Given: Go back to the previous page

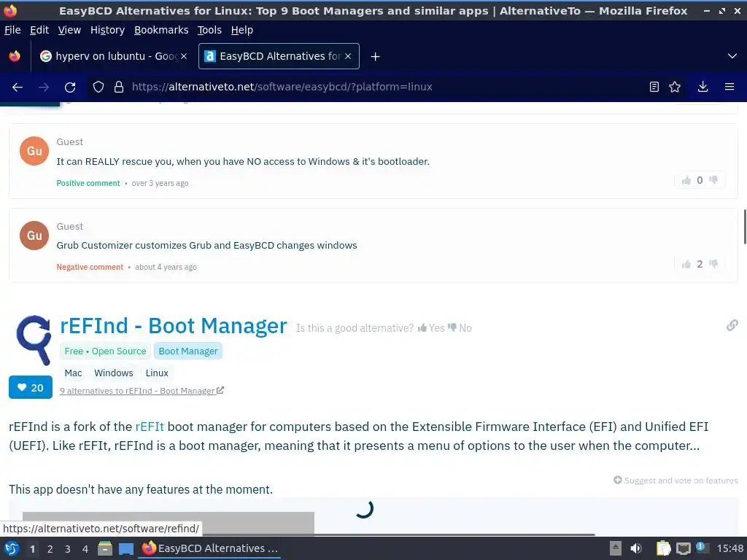Looking at the screenshot, I should (x=18, y=87).
